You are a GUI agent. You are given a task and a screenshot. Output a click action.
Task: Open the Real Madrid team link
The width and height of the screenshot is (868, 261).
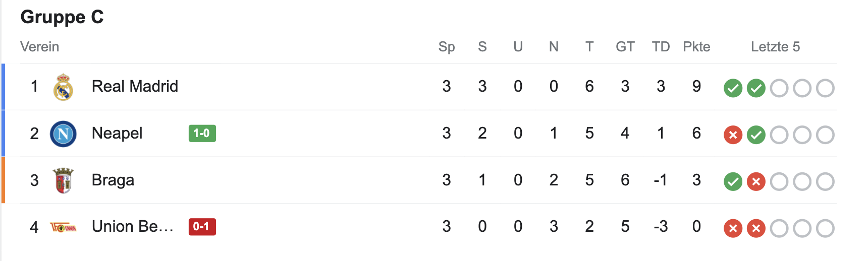[x=135, y=86]
